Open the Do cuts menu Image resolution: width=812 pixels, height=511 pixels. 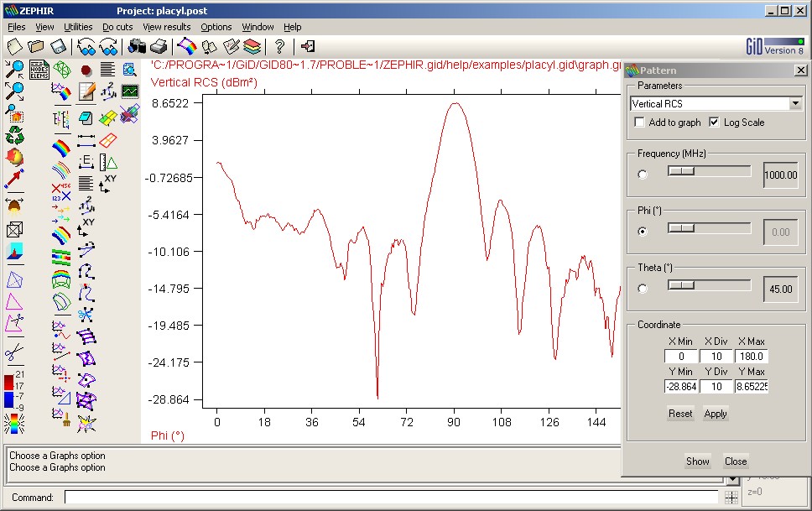[x=117, y=27]
